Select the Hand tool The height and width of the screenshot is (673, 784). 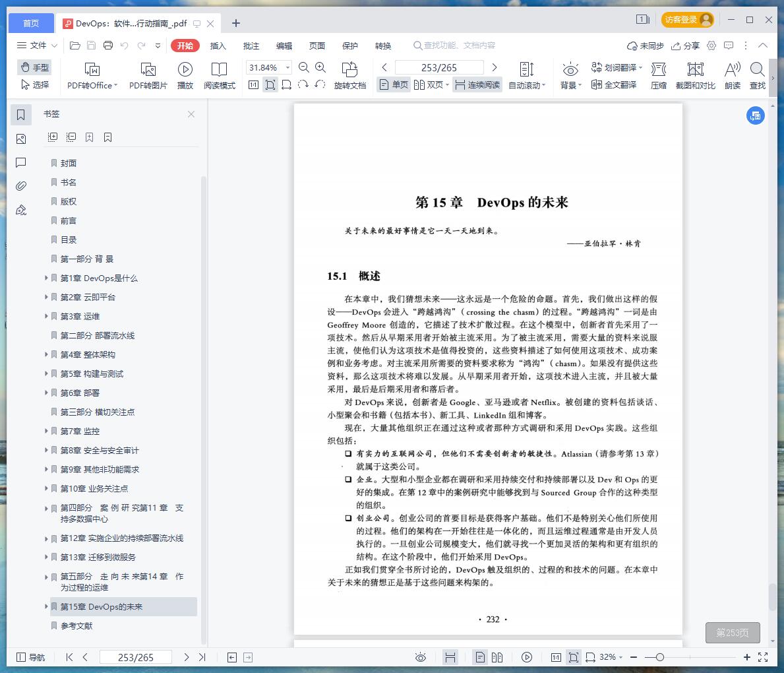tap(34, 67)
